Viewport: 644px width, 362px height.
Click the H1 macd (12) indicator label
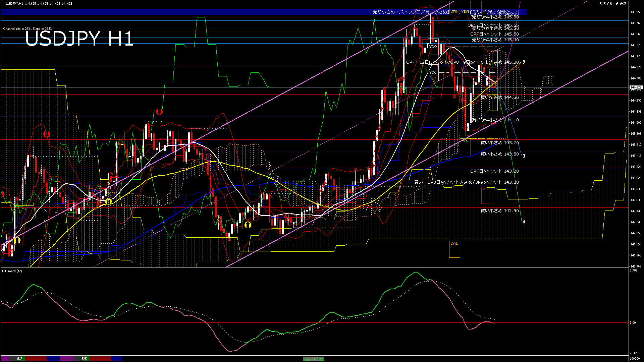pyautogui.click(x=12, y=271)
